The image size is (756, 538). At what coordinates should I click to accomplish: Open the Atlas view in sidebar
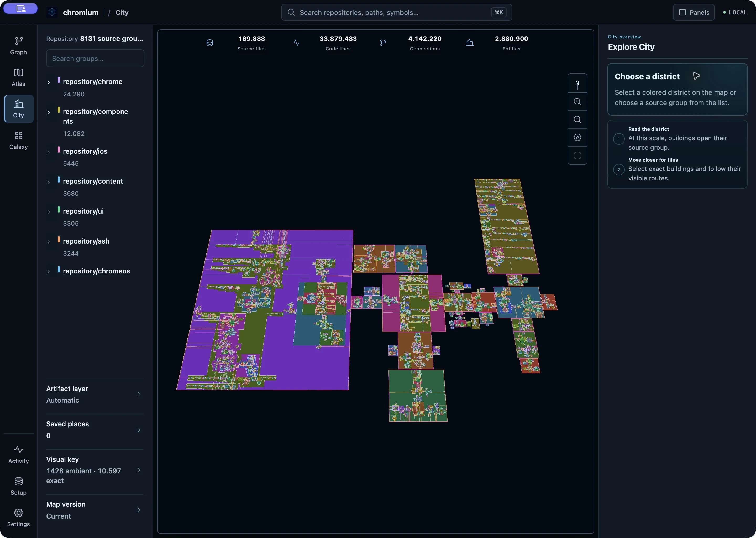pos(19,77)
